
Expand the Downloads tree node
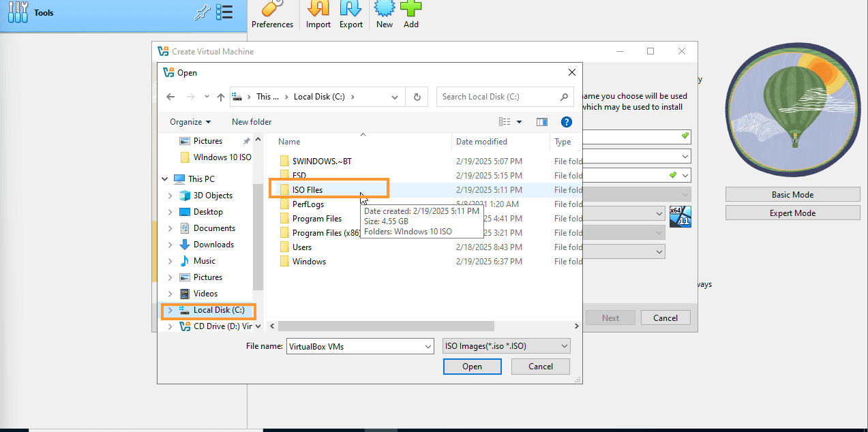pyautogui.click(x=170, y=245)
